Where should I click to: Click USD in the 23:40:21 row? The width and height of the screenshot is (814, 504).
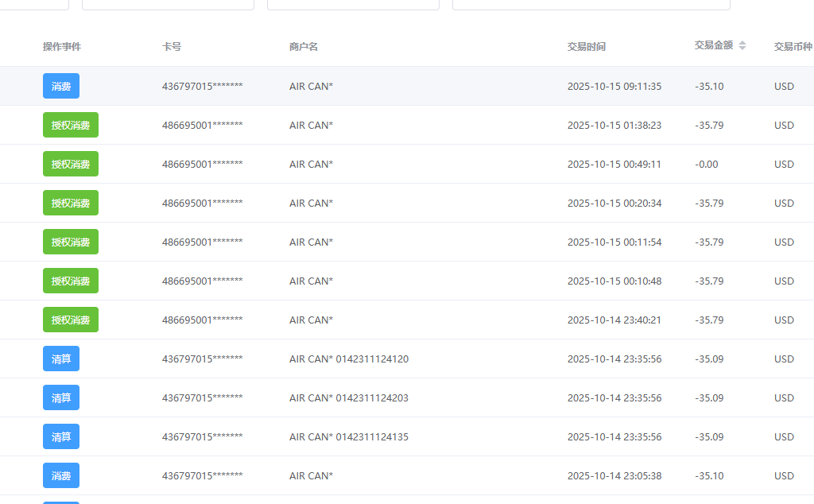(x=784, y=320)
